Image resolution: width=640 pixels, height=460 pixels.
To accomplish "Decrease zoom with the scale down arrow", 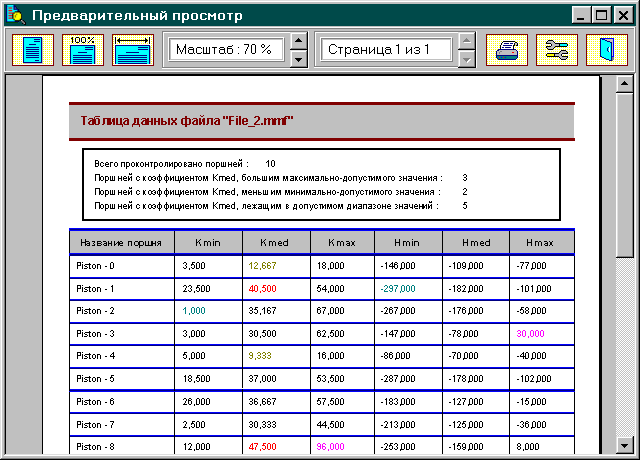I will (x=297, y=58).
